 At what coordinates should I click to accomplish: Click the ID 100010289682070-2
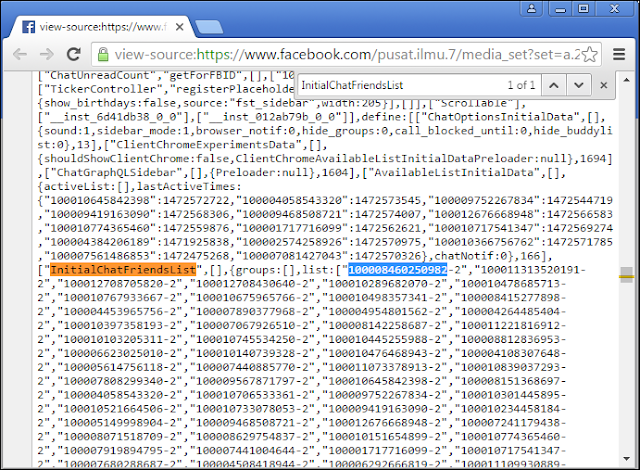(x=384, y=284)
